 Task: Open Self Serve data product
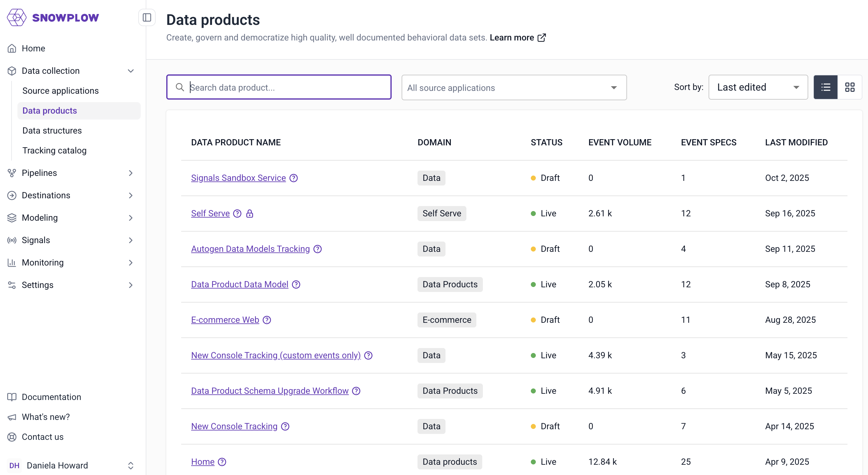210,213
